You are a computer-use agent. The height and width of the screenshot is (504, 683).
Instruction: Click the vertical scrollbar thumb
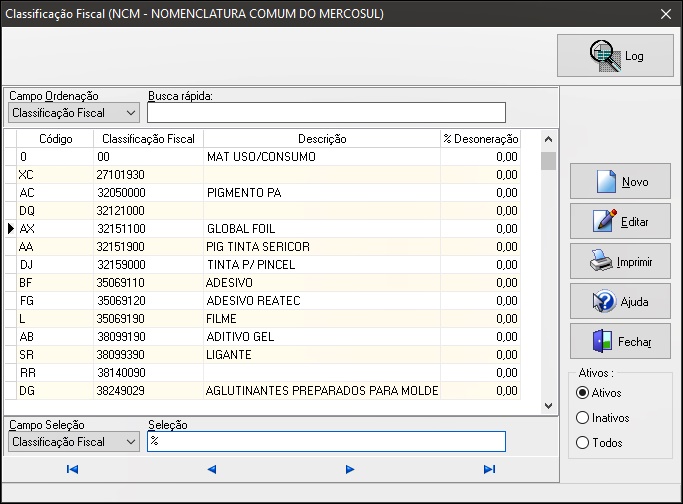point(548,161)
